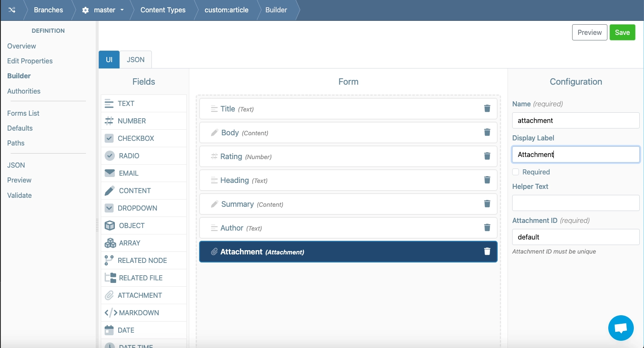Click the cube icon beside OBJECT
Viewport: 644px width, 348px height.
(x=110, y=225)
